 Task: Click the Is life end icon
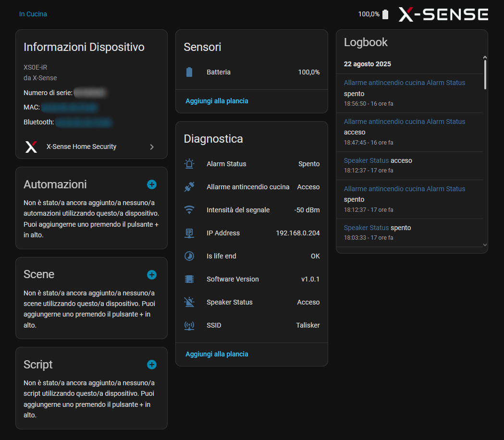(189, 256)
